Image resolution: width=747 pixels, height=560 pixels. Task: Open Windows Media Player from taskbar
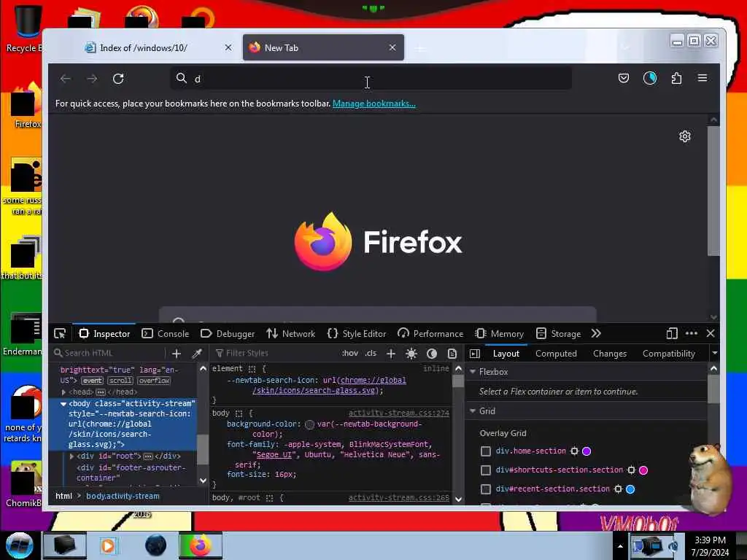108,545
